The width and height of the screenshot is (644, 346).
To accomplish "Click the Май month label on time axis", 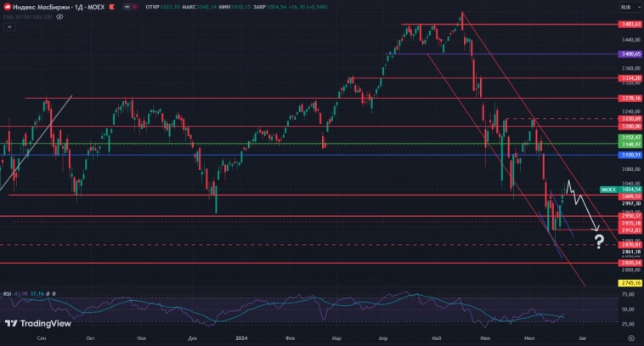I will coord(436,337).
